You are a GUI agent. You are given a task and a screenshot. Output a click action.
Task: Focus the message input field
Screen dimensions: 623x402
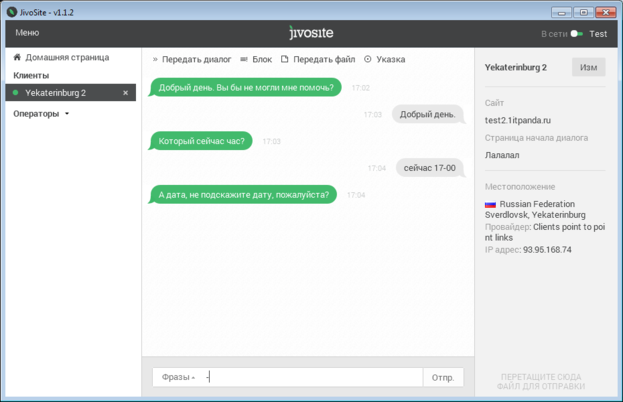(313, 377)
